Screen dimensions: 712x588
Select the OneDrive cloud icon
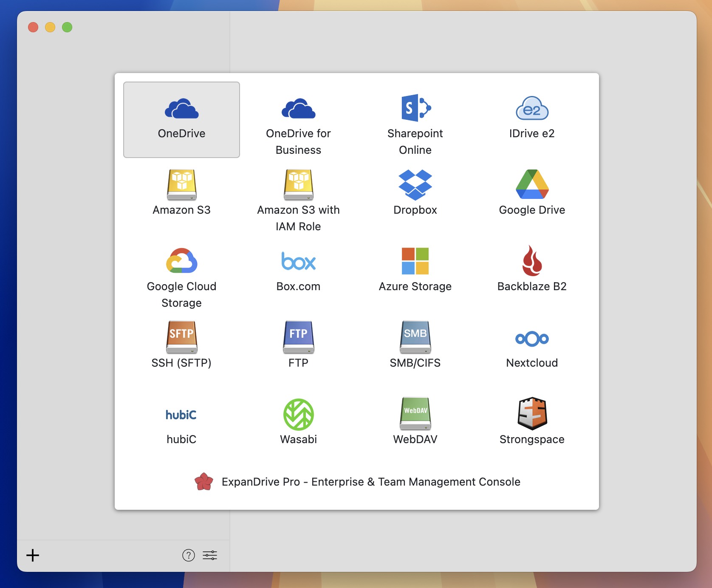182,108
